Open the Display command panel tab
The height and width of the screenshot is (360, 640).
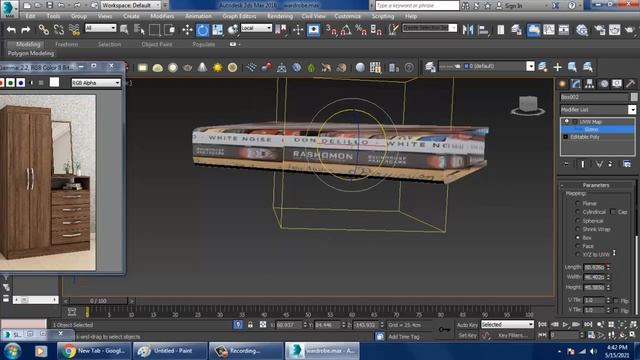coord(617,84)
